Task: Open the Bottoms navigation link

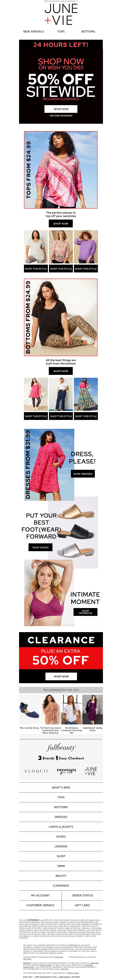Action: 88,32
